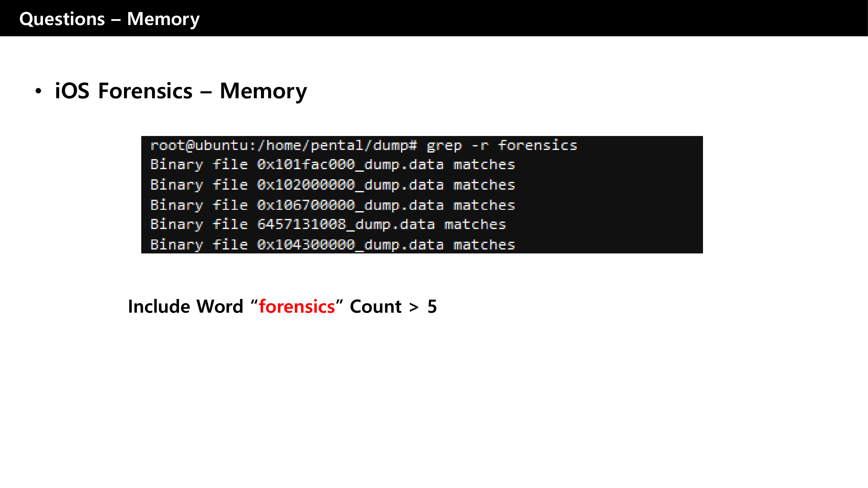
Task: Click the word 'Questions' in header
Action: click(62, 19)
